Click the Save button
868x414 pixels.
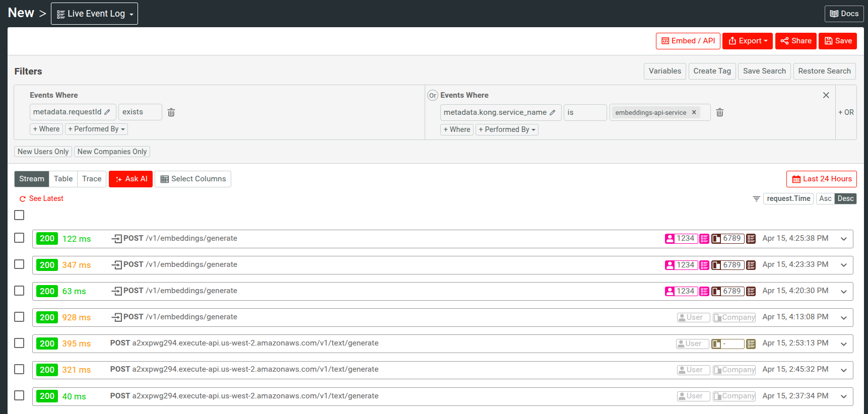(838, 41)
